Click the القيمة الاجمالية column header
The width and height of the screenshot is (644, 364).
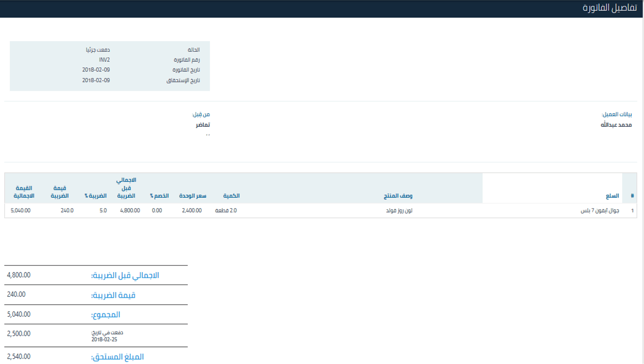click(24, 192)
